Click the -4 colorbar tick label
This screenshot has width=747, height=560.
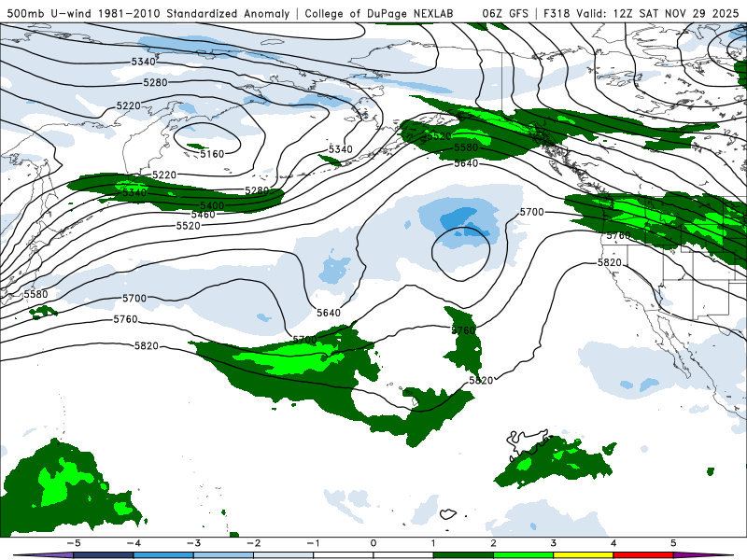(x=134, y=543)
